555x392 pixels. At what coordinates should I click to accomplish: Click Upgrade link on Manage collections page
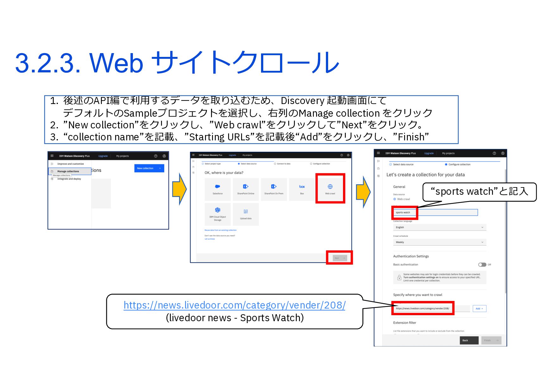[x=103, y=156]
